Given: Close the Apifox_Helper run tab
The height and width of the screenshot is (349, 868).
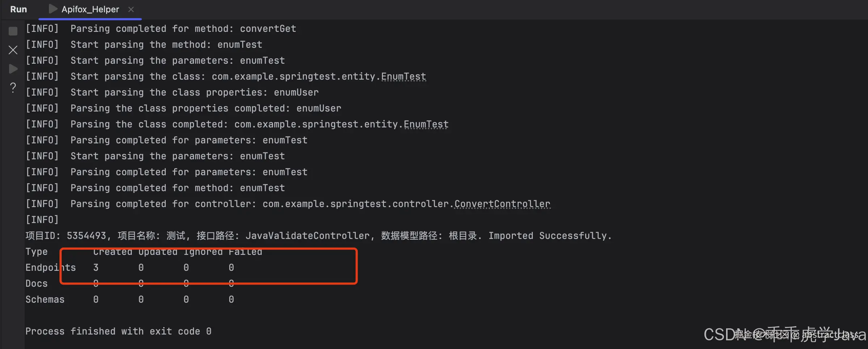Looking at the screenshot, I should [131, 9].
